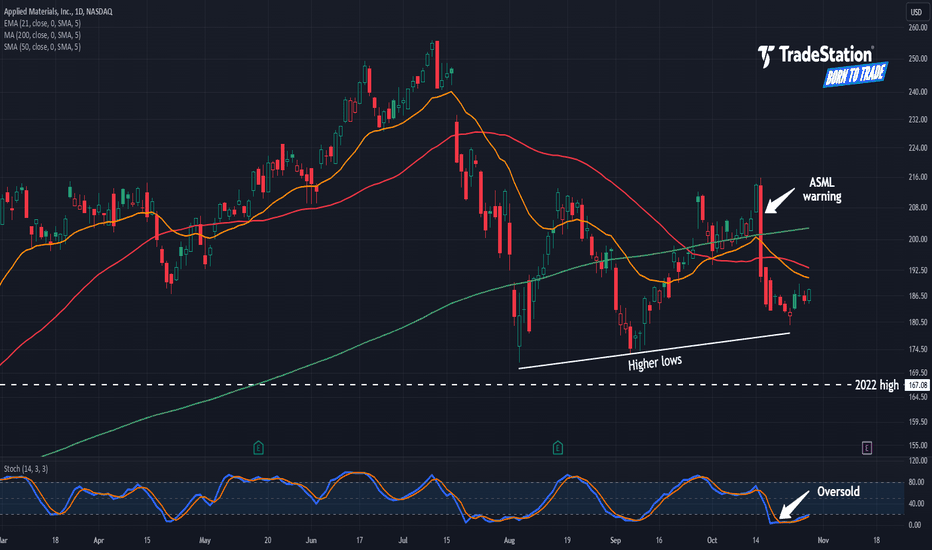Click the 224.00 price axis label
Viewport: 932px width, 550px height.
click(x=918, y=148)
